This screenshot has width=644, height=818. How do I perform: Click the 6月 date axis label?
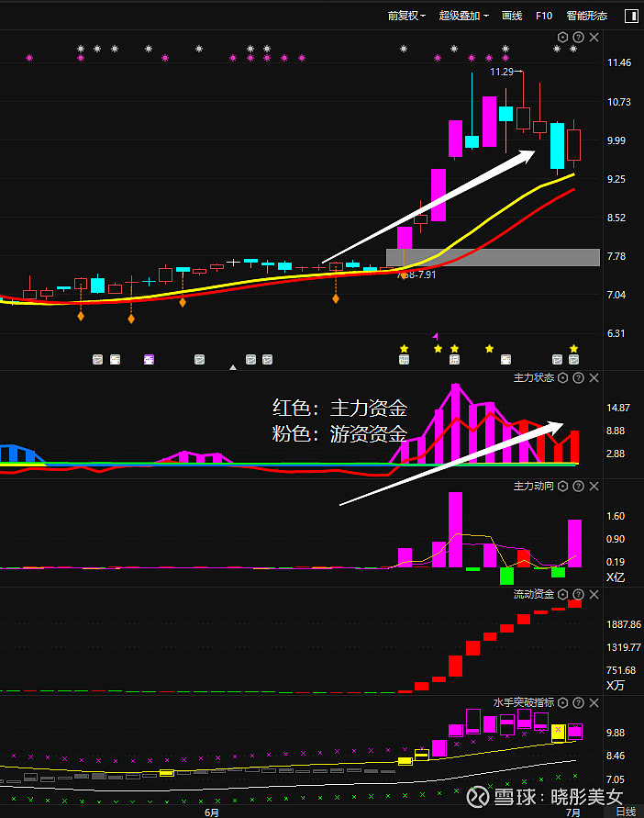tap(211, 812)
